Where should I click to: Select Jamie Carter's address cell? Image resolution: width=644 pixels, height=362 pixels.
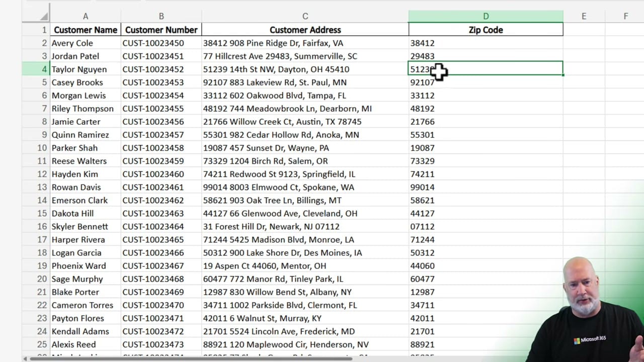pos(305,122)
